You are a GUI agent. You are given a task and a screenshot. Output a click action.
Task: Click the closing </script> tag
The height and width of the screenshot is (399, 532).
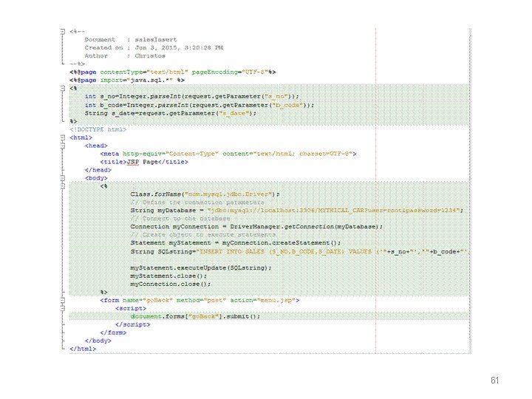(133, 324)
